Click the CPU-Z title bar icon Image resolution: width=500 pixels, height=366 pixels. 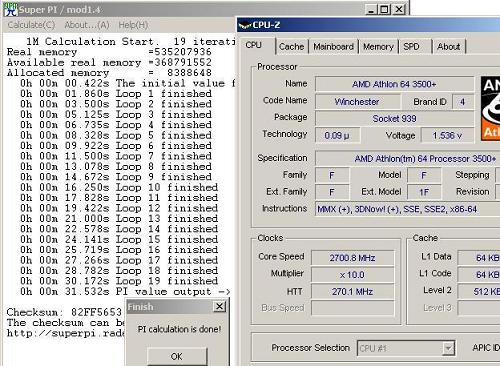244,25
